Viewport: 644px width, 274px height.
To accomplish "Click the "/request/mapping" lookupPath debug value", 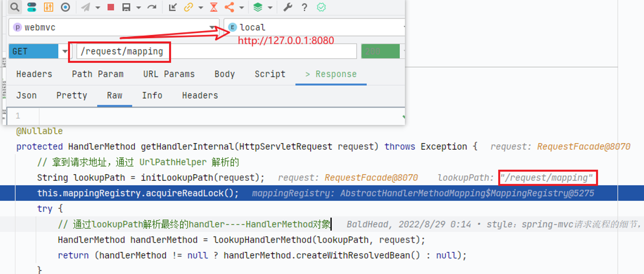I will click(546, 178).
